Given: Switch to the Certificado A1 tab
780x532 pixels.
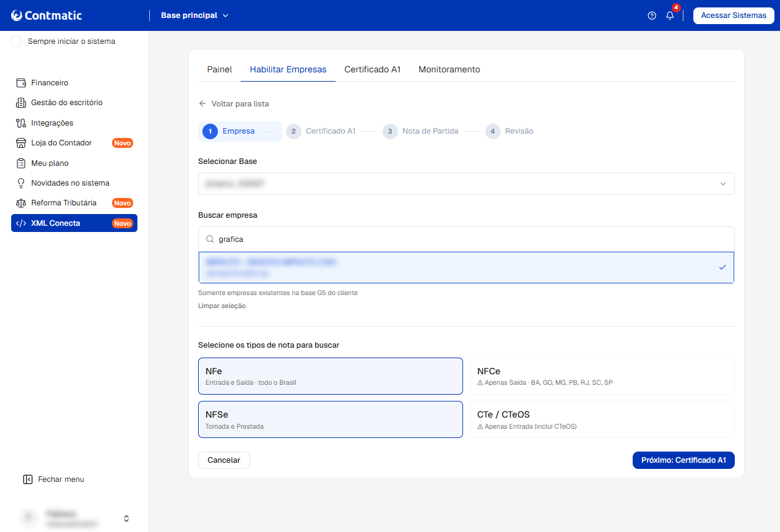Looking at the screenshot, I should point(373,69).
